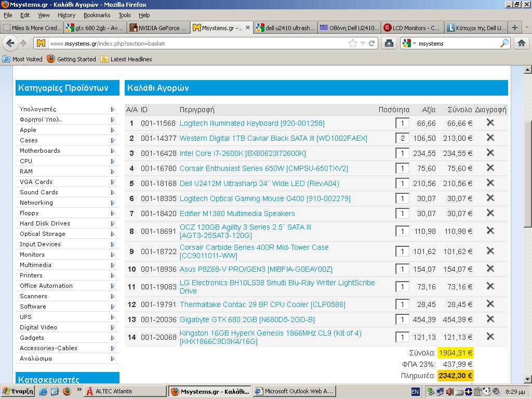Open the search engine dropdown arrow
Screen dimensions: 532x399
click(x=414, y=44)
